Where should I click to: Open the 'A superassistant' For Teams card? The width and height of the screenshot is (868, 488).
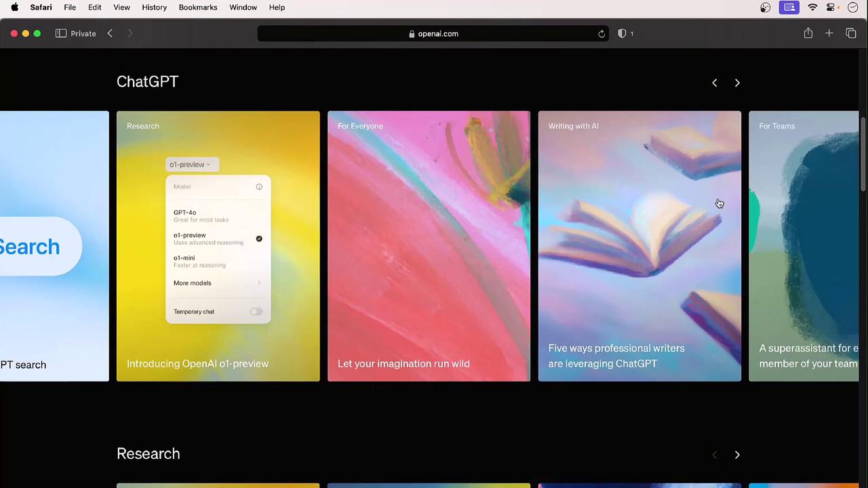point(804,246)
